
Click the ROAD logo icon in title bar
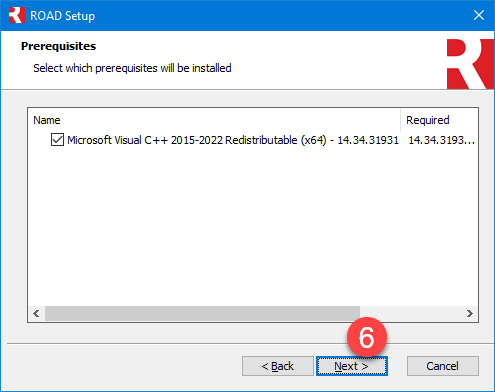[x=17, y=15]
